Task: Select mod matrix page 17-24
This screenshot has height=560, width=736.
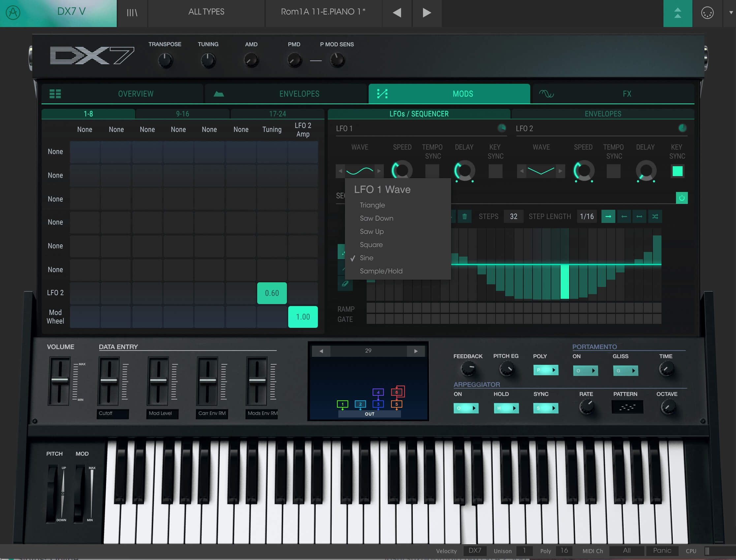Action: [x=277, y=114]
